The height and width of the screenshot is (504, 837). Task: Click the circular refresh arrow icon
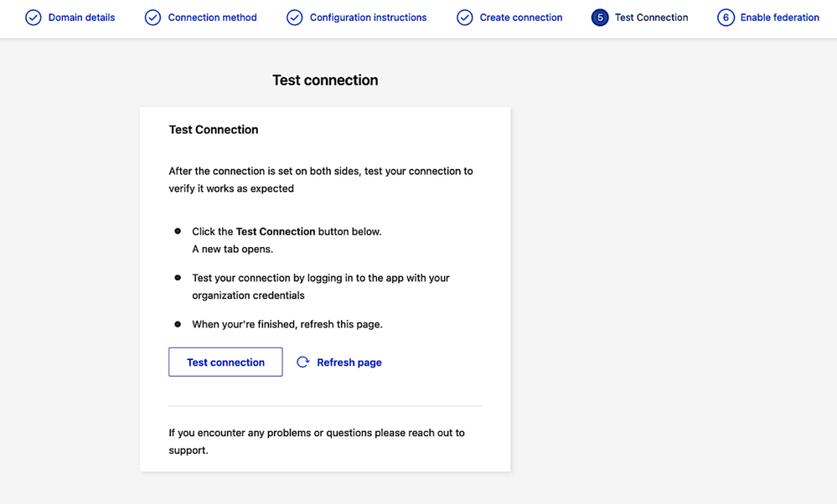[x=303, y=363]
